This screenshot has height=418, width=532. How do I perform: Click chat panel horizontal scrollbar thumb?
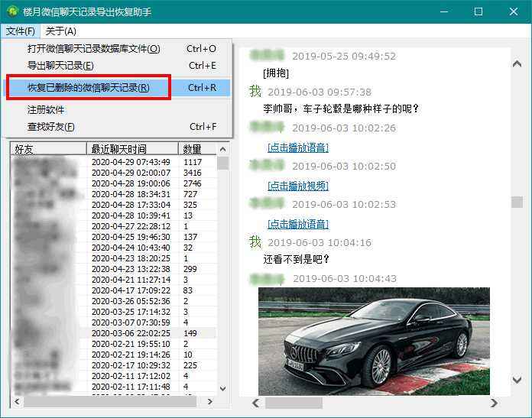click(x=294, y=403)
